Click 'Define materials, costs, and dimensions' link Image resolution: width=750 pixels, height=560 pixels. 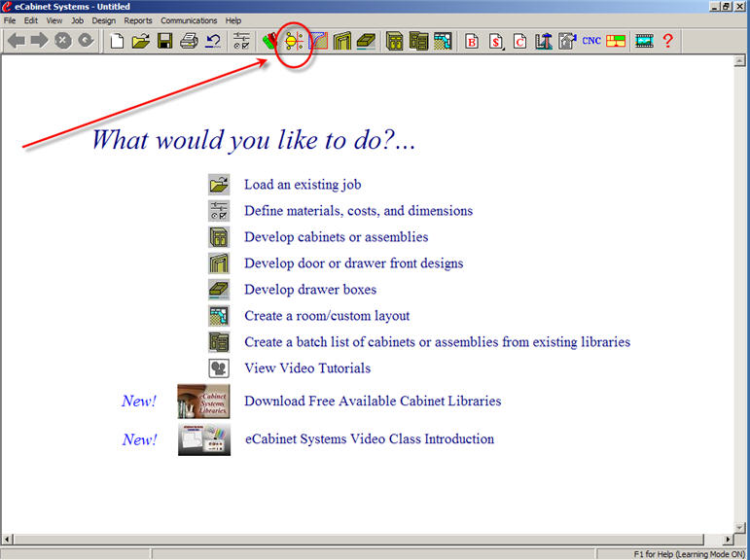click(x=358, y=211)
